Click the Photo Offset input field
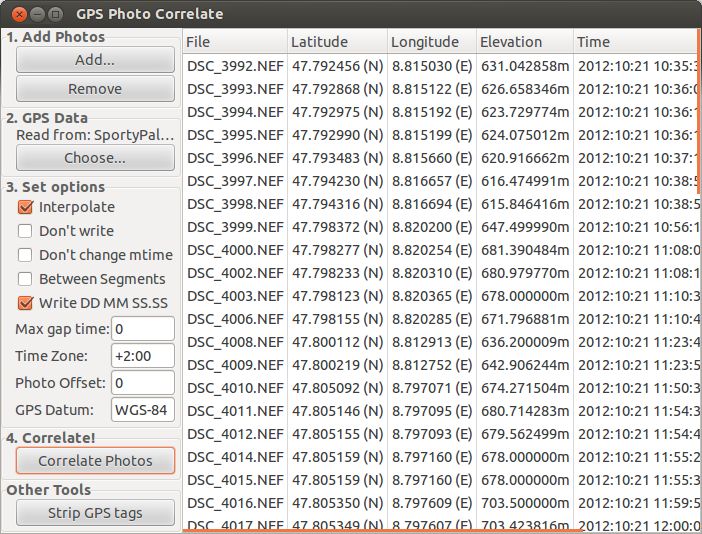702x534 pixels. [143, 383]
